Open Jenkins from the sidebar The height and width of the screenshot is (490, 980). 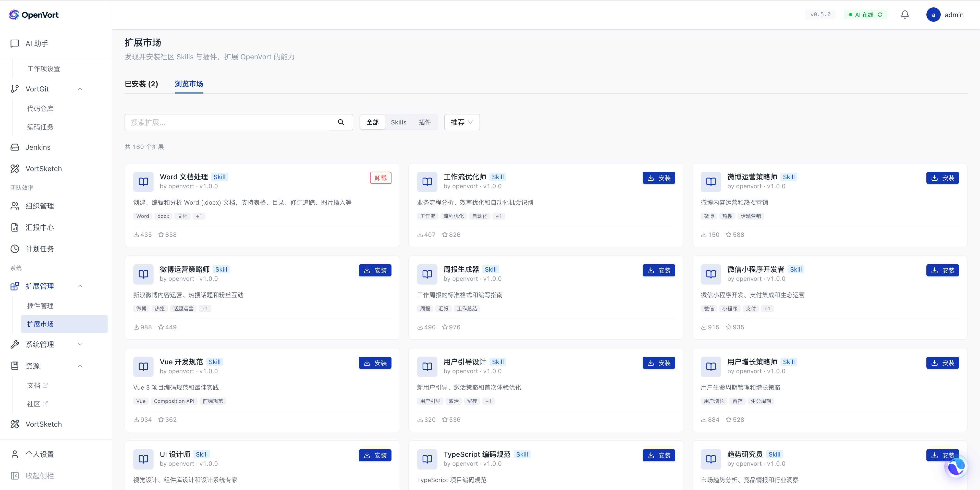point(38,147)
